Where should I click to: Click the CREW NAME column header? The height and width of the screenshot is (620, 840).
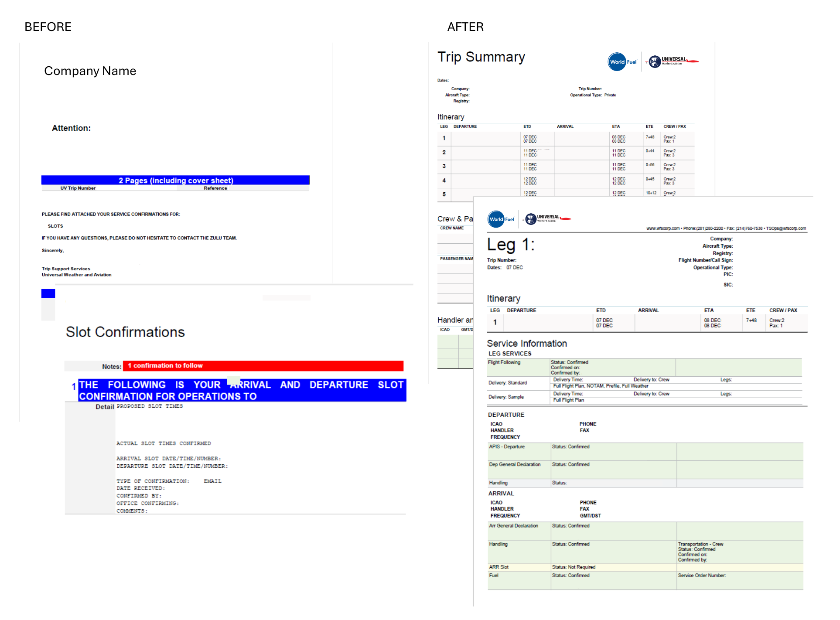click(452, 228)
